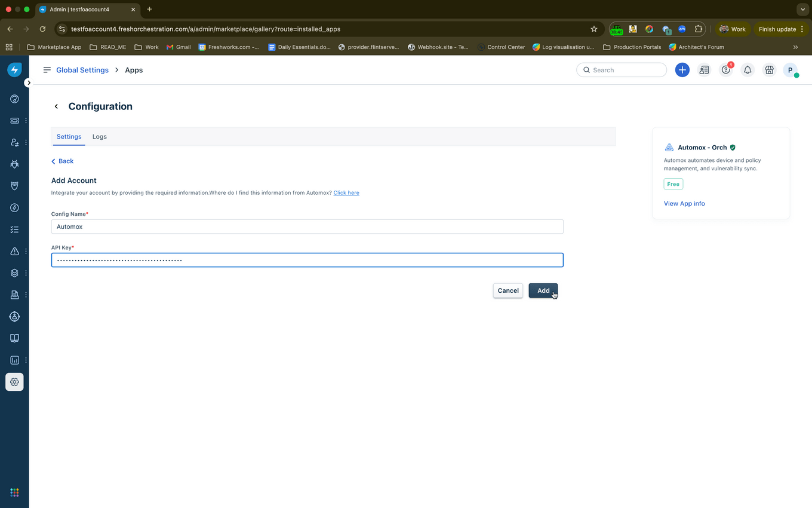Open the kebab menu next to Finish update
This screenshot has height=508, width=812.
pyautogui.click(x=803, y=29)
